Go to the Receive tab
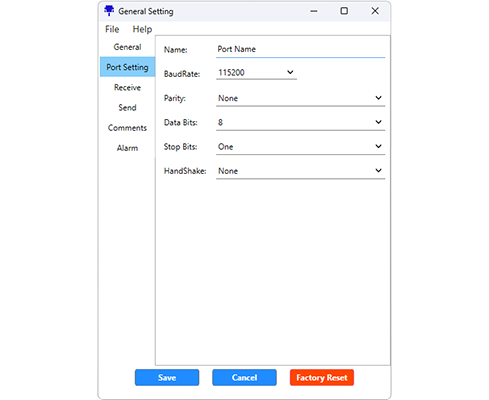Screen dimensions: 489x400 coord(127,87)
